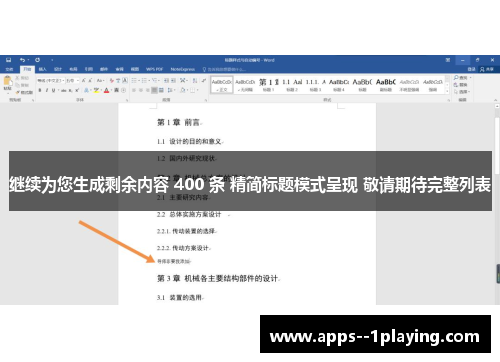The image size is (500, 362).
Task: Toggle show paragraph marks
Action: click(204, 81)
